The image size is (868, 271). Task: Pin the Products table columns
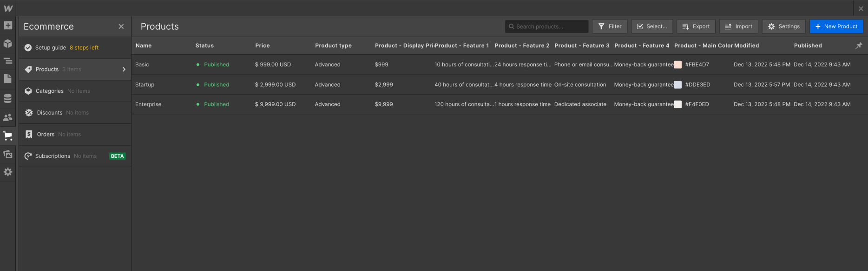click(x=859, y=45)
